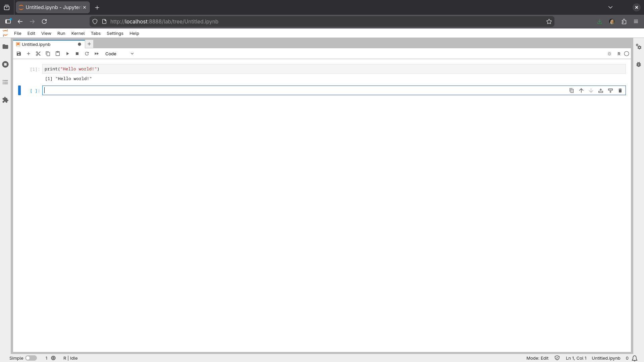
Task: Open the Settings menu
Action: [115, 33]
